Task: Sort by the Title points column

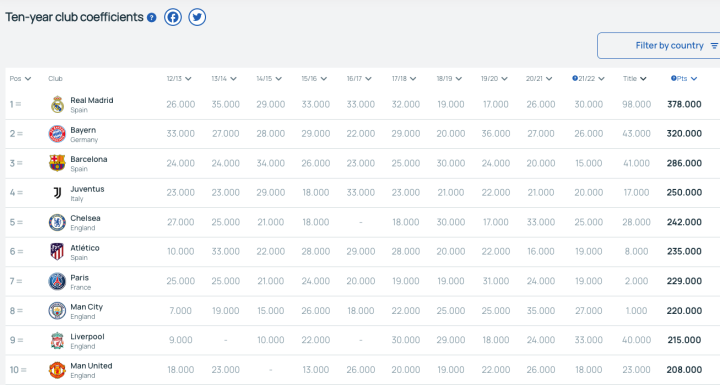Action: click(x=635, y=79)
